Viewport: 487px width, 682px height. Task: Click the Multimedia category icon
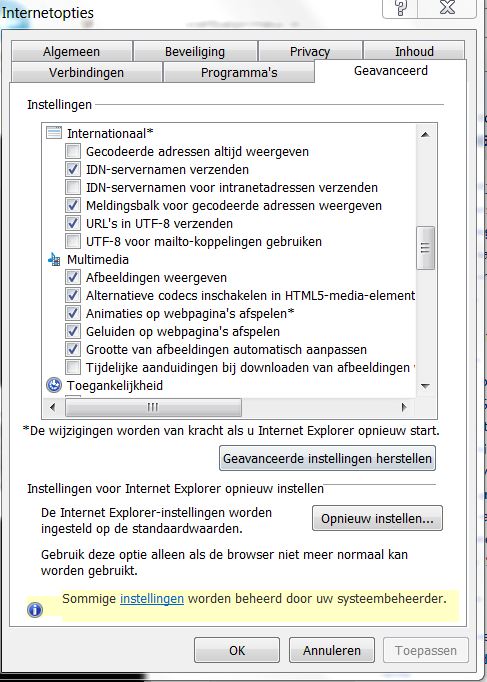click(x=54, y=260)
